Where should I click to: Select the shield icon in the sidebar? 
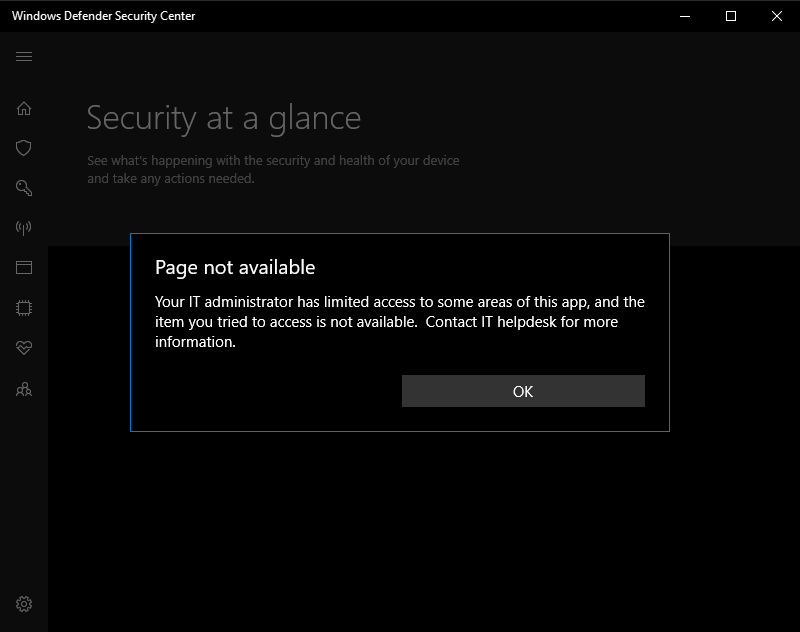(x=23, y=147)
